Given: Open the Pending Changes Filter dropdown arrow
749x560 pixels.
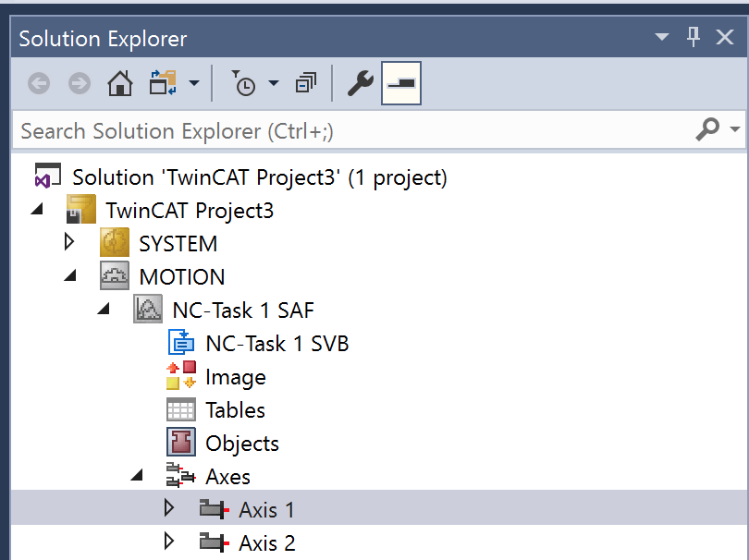Looking at the screenshot, I should [273, 83].
